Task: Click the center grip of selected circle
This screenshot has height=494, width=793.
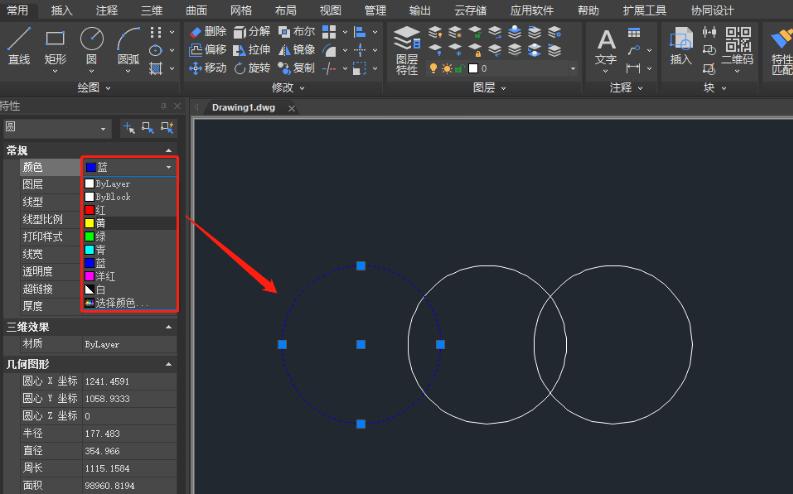Action: pyautogui.click(x=361, y=344)
